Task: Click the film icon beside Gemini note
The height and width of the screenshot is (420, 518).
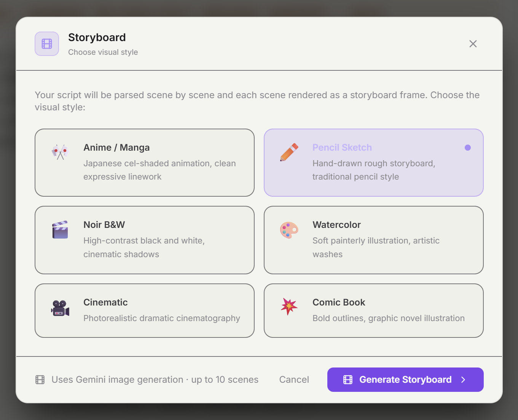Action: click(40, 380)
